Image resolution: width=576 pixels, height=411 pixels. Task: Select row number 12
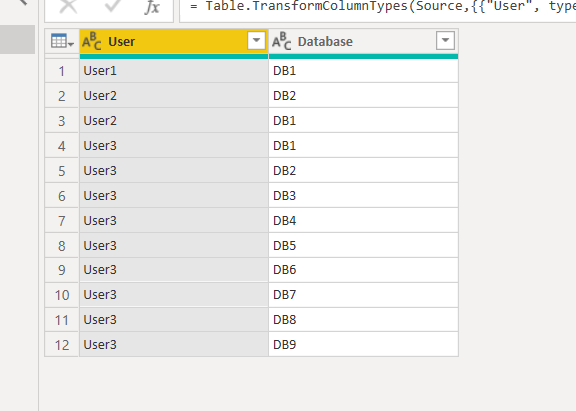[62, 345]
